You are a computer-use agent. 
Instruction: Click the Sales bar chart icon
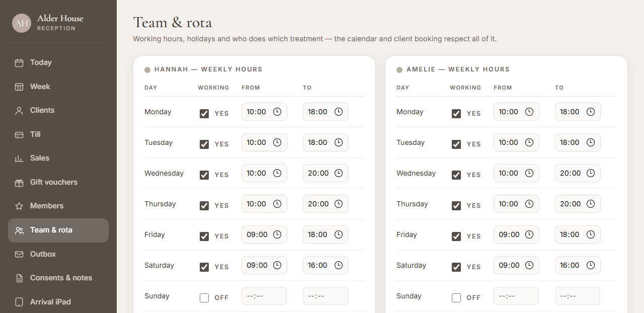pyautogui.click(x=19, y=159)
